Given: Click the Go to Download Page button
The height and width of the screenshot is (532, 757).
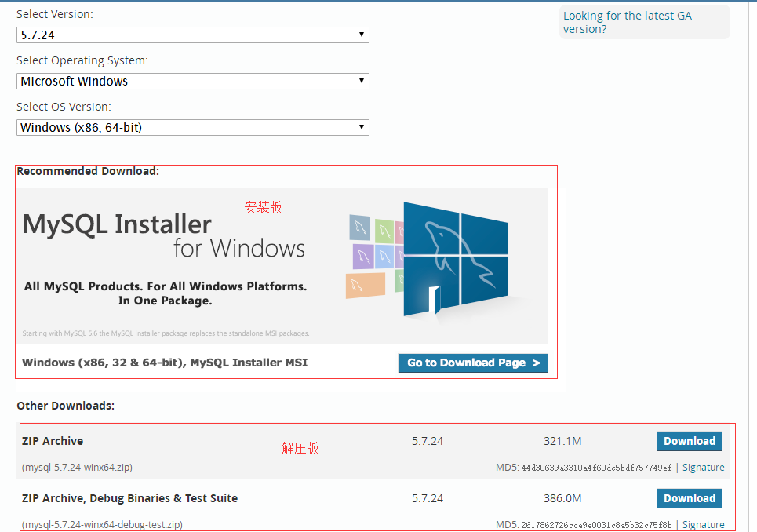Looking at the screenshot, I should [x=473, y=363].
